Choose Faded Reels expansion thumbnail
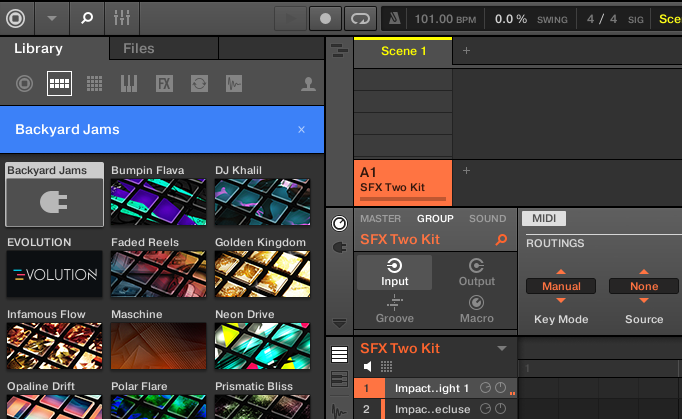 point(158,274)
